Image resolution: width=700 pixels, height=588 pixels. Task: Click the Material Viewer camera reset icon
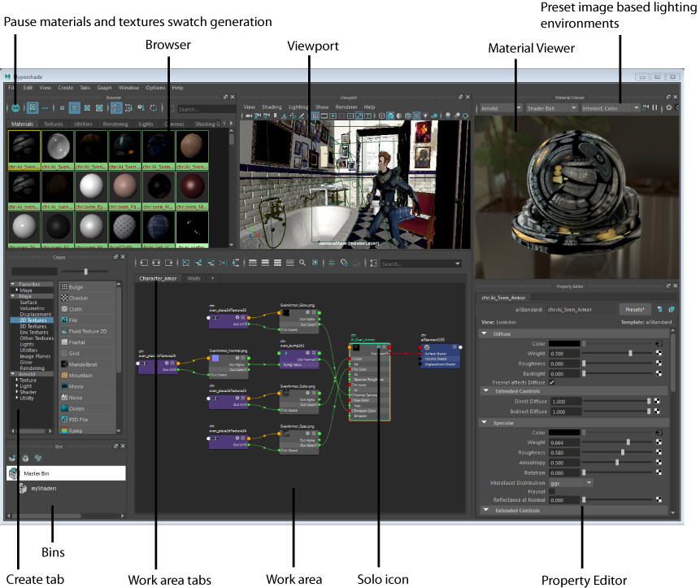point(646,107)
